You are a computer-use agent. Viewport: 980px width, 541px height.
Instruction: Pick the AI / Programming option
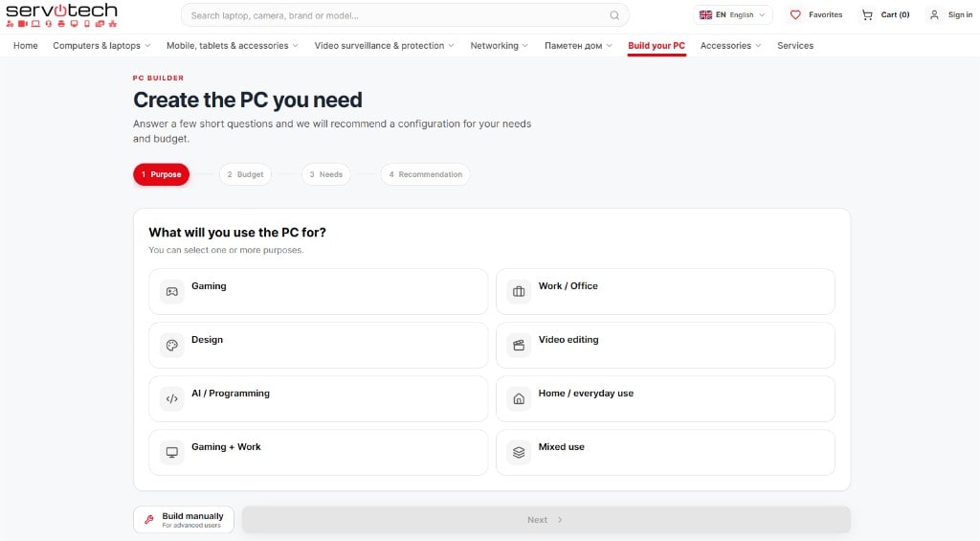[x=318, y=398]
